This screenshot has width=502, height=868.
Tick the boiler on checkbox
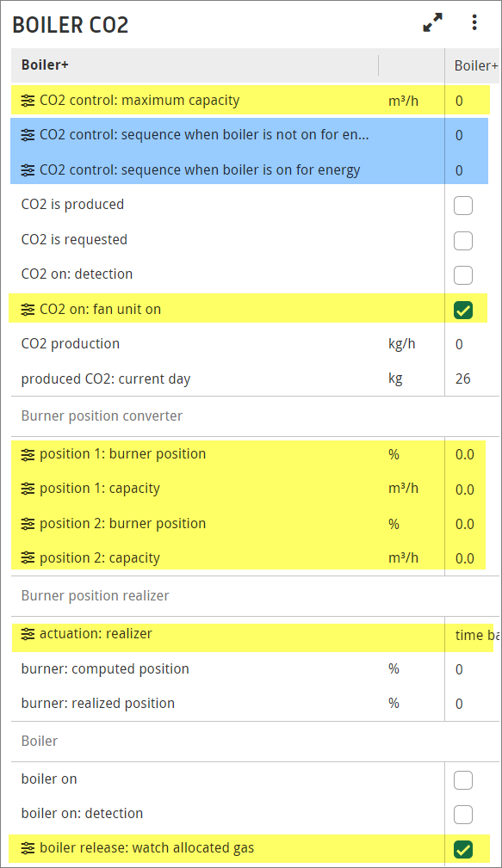463,780
